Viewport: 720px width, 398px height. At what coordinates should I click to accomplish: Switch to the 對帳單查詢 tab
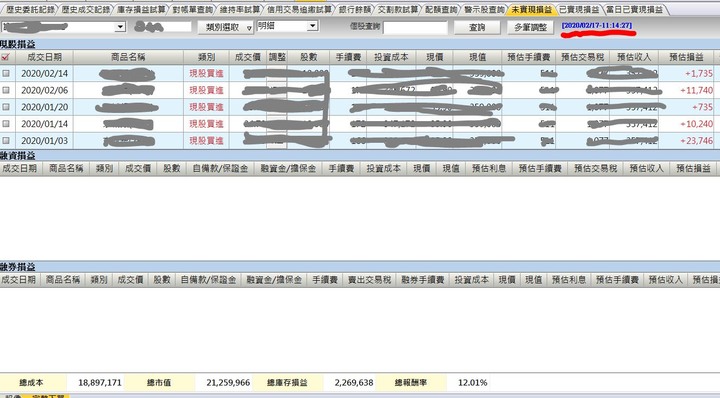(192, 9)
